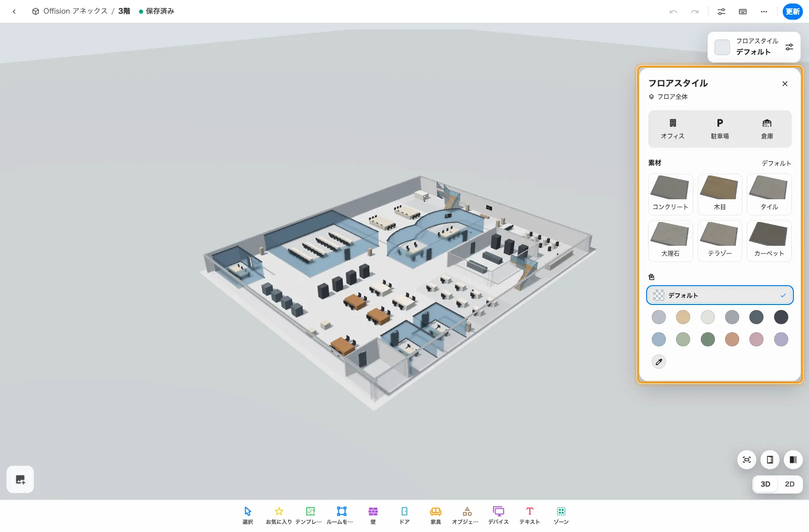Activate the 選択 cursor tool
Viewport: 809px width, 532px height.
tap(248, 515)
